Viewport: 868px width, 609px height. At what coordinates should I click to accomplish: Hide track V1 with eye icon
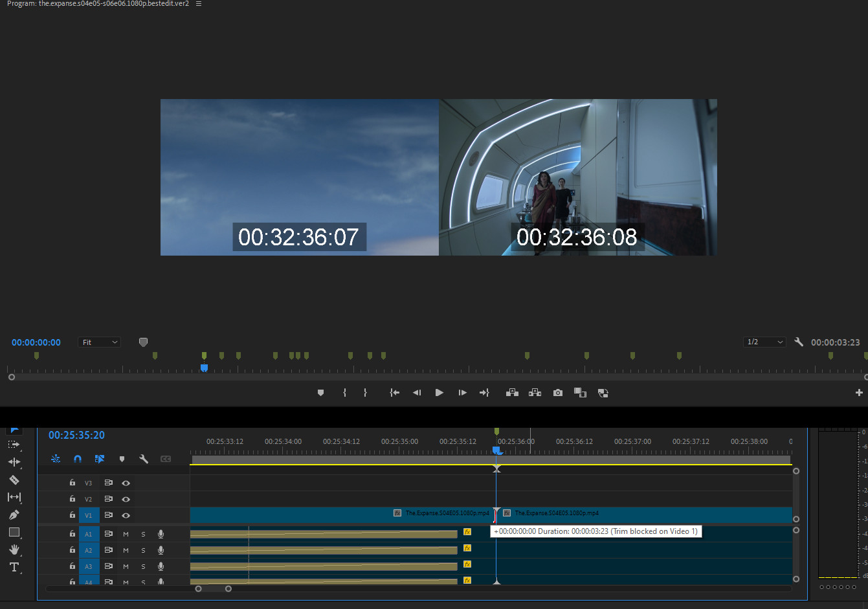(126, 515)
